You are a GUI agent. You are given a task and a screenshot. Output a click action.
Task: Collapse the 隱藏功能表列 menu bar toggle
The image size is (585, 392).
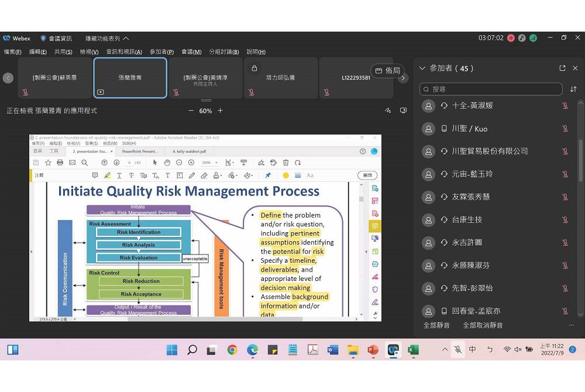(x=107, y=39)
